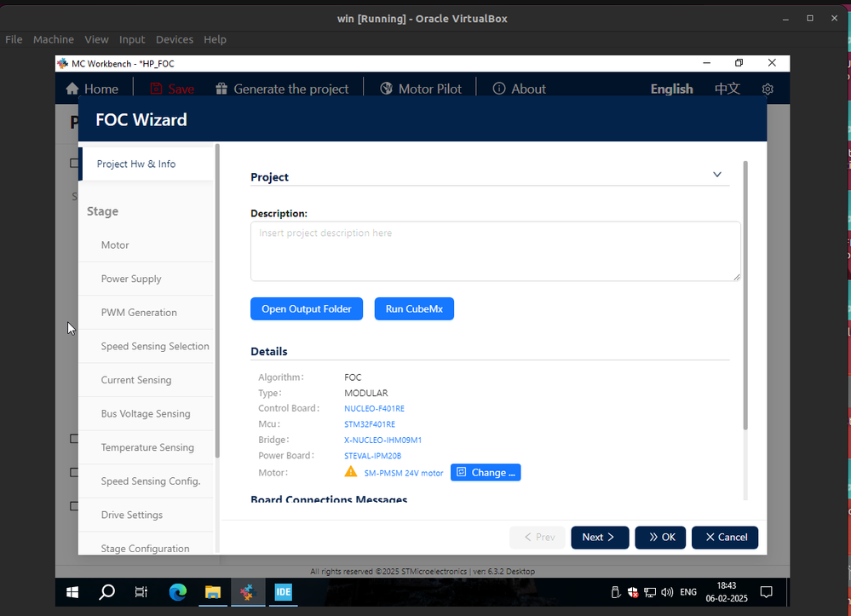Image resolution: width=851 pixels, height=616 pixels.
Task: Open Windows security tray icon
Action: (632, 592)
